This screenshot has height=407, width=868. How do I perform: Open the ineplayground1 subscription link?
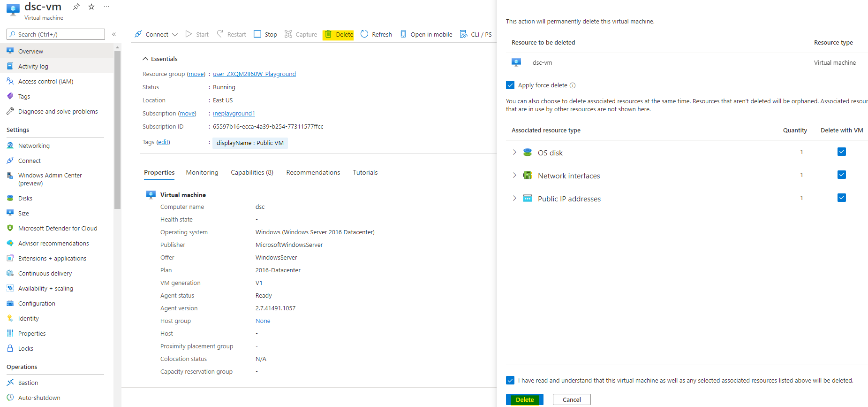(x=234, y=114)
